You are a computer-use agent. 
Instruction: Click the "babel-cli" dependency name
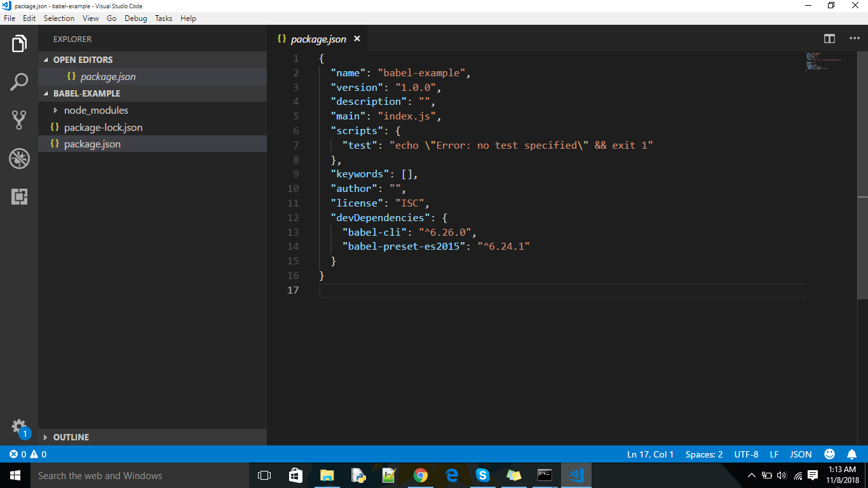pyautogui.click(x=374, y=233)
